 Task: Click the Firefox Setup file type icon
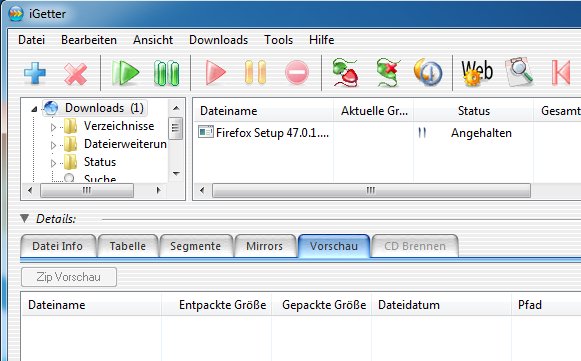click(x=206, y=132)
